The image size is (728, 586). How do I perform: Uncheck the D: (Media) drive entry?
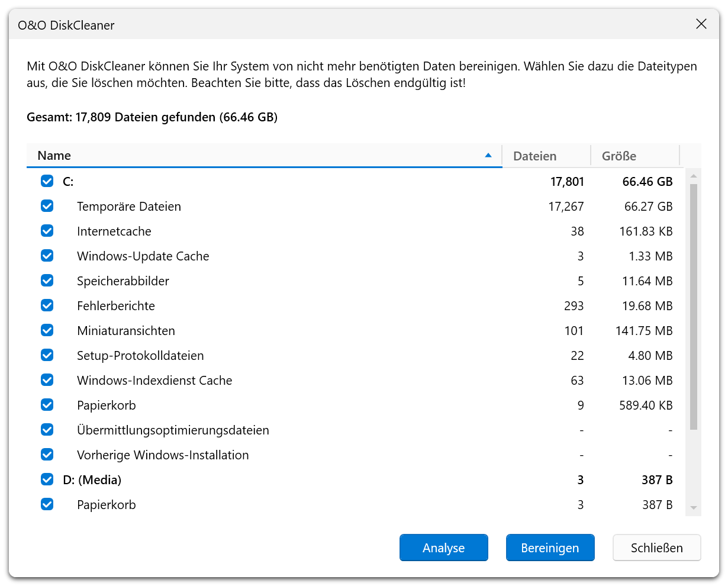[x=47, y=479]
